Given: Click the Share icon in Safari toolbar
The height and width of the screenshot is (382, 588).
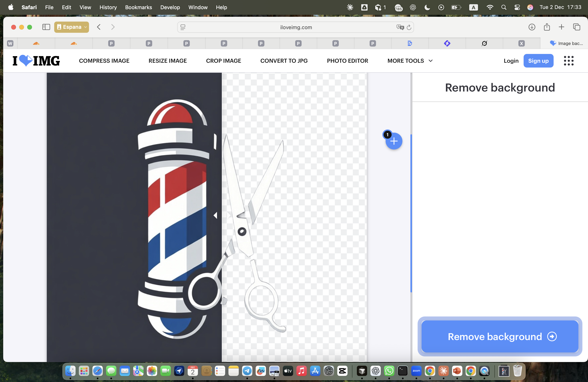Looking at the screenshot, I should 547,27.
